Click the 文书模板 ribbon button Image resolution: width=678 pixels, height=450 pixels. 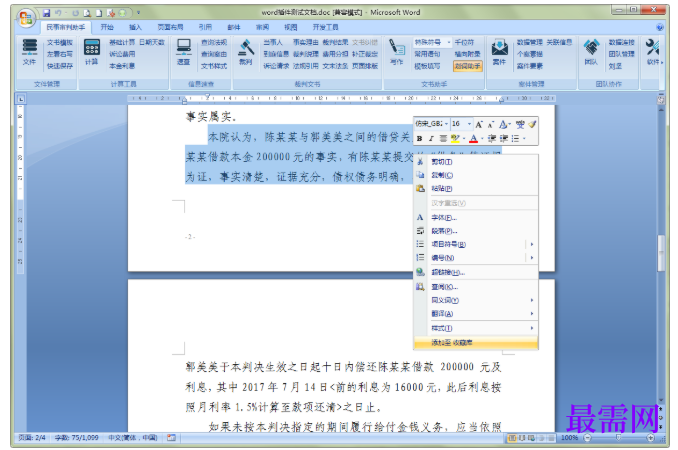coord(60,42)
